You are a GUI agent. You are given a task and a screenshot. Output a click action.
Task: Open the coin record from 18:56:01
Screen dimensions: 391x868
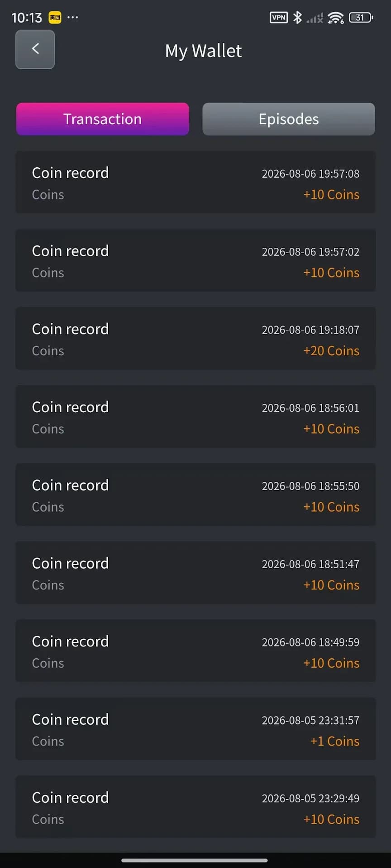coord(195,417)
